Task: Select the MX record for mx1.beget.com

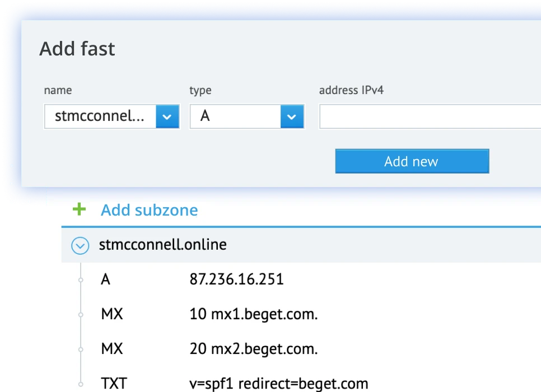Action: coord(253,314)
